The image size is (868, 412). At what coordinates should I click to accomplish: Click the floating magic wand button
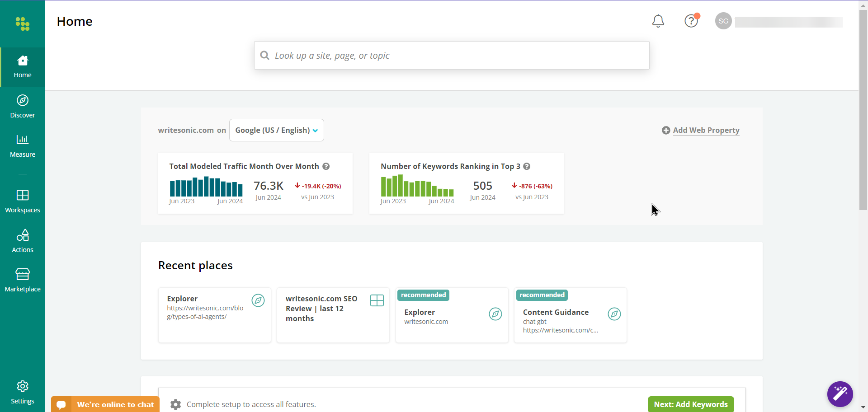tap(839, 393)
